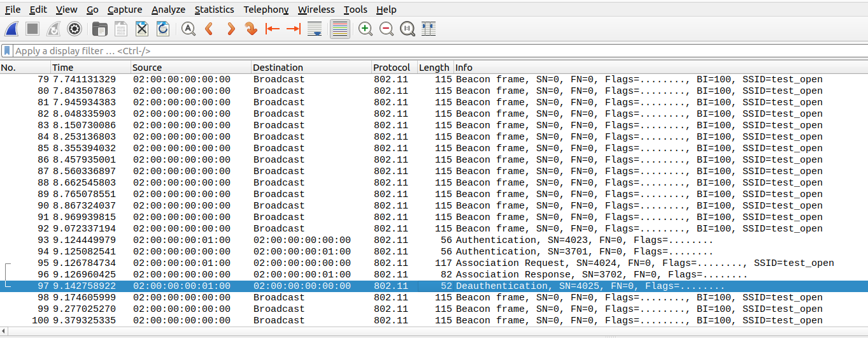The height and width of the screenshot is (338, 868).
Task: Click the Find Packet magnifier icon
Action: (188, 29)
